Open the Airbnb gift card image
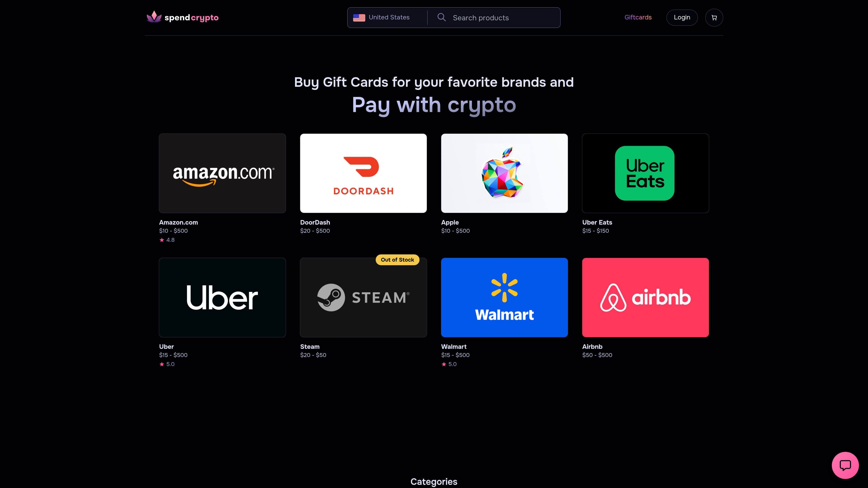The image size is (868, 488). [x=645, y=297]
